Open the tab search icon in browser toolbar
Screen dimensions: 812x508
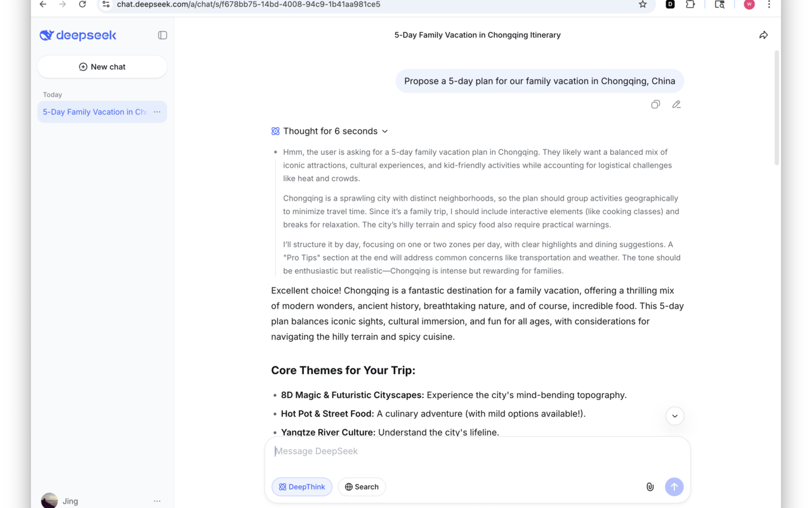pyautogui.click(x=719, y=4)
